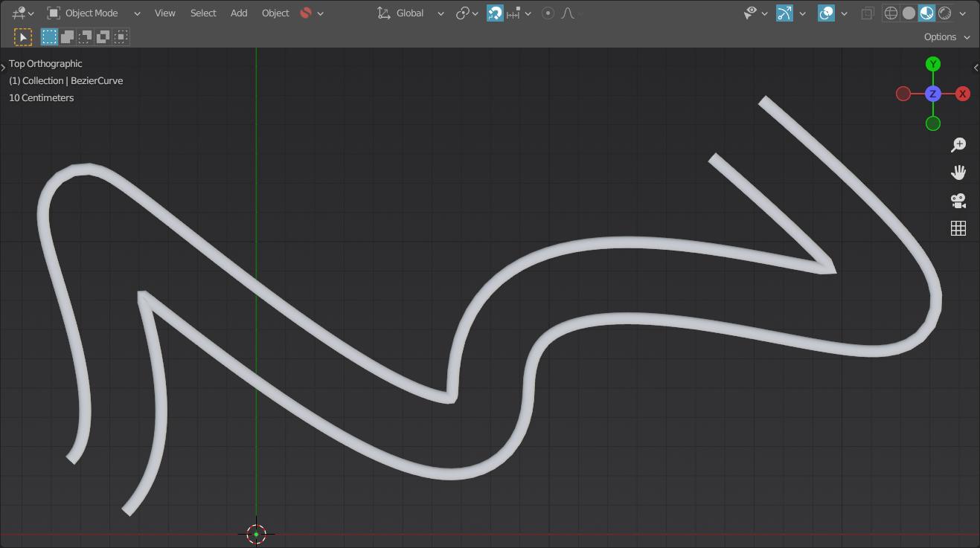980x548 pixels.
Task: Click the '10 Centimeters' grid scale text
Action: 41,97
